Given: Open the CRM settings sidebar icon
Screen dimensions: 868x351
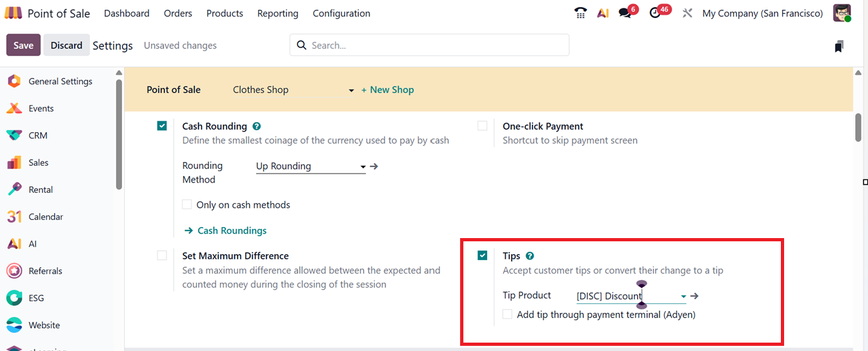Looking at the screenshot, I should click(x=14, y=135).
